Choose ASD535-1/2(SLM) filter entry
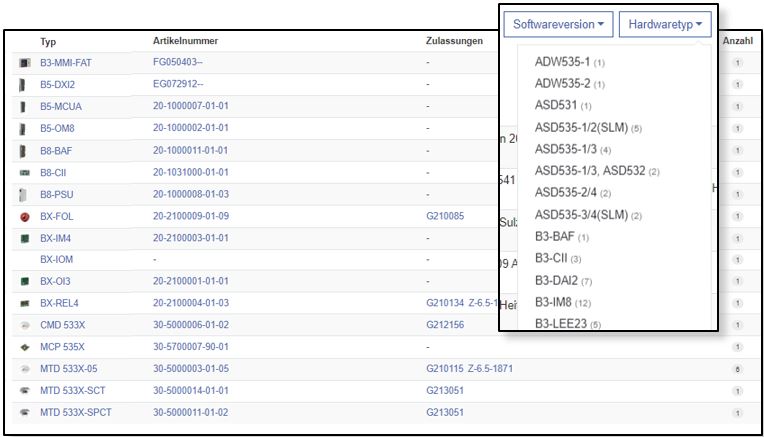The width and height of the screenshot is (764, 437). (x=588, y=128)
